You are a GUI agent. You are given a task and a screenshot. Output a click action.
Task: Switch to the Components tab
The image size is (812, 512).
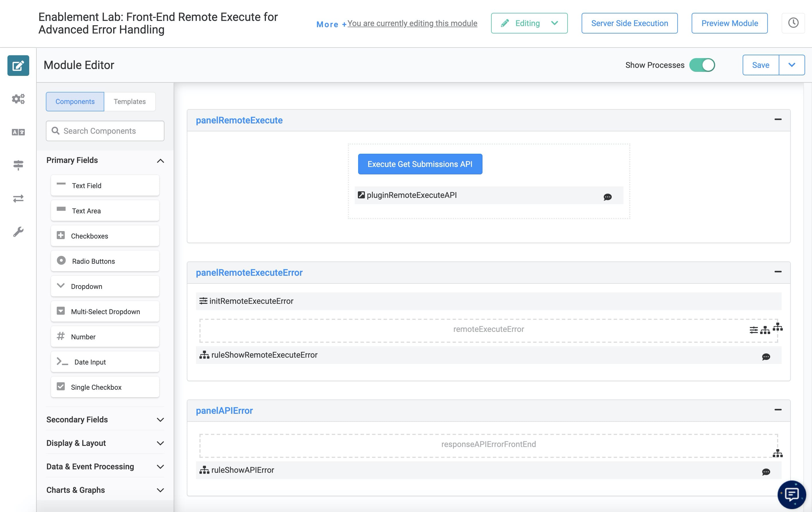pos(75,101)
